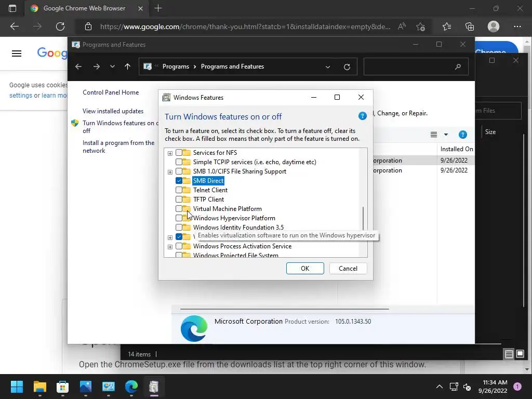Click Install a program from the network

point(118,147)
